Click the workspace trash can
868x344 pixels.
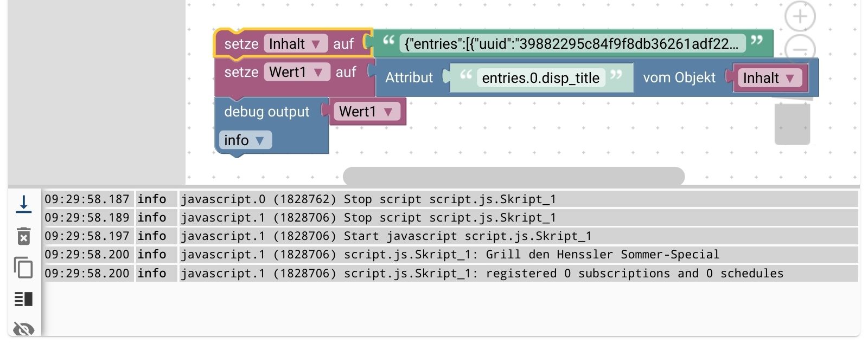[x=792, y=124]
